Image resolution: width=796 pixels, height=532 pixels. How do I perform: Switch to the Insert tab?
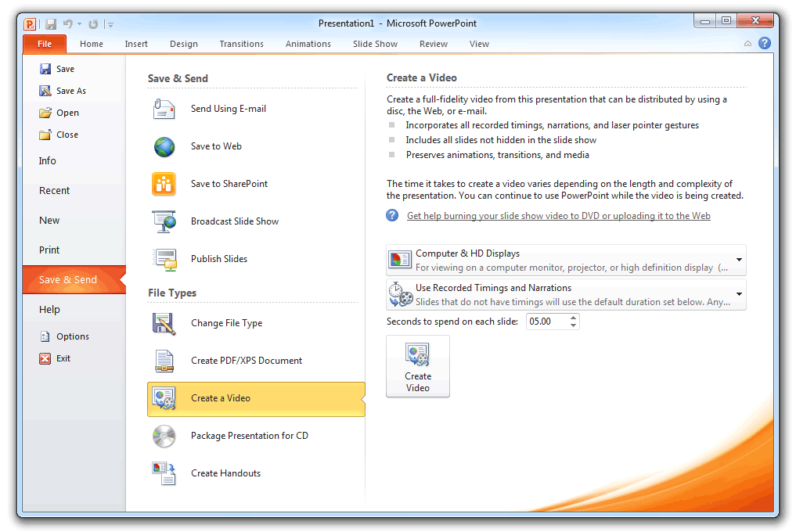point(136,44)
